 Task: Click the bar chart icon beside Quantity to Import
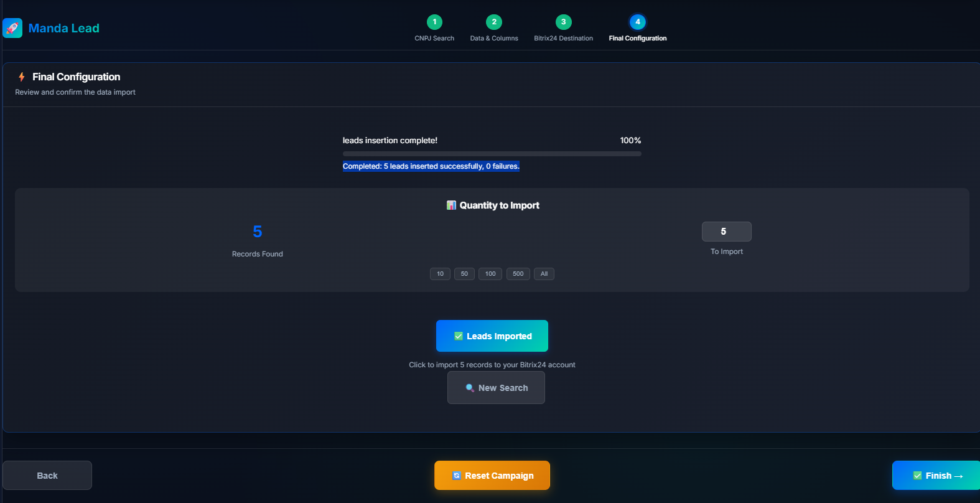click(x=451, y=205)
